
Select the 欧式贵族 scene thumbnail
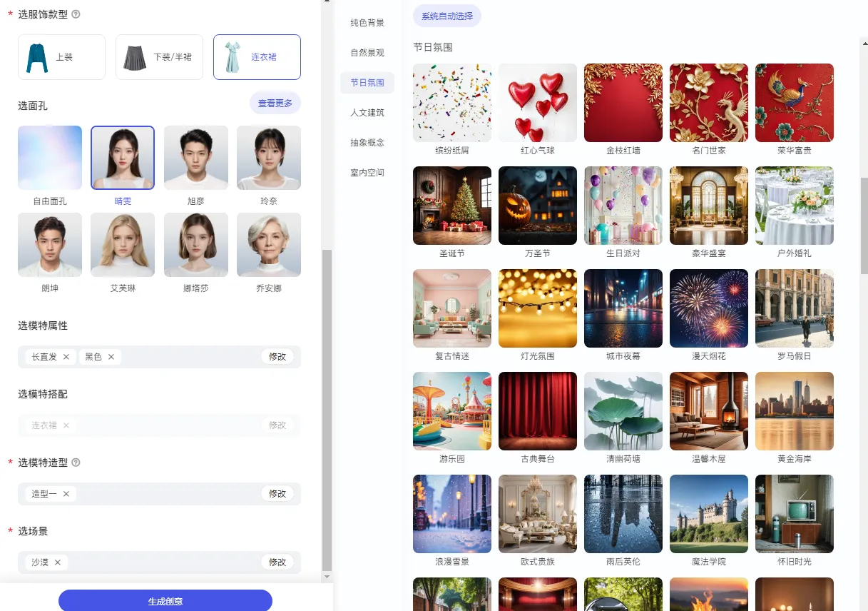point(538,514)
